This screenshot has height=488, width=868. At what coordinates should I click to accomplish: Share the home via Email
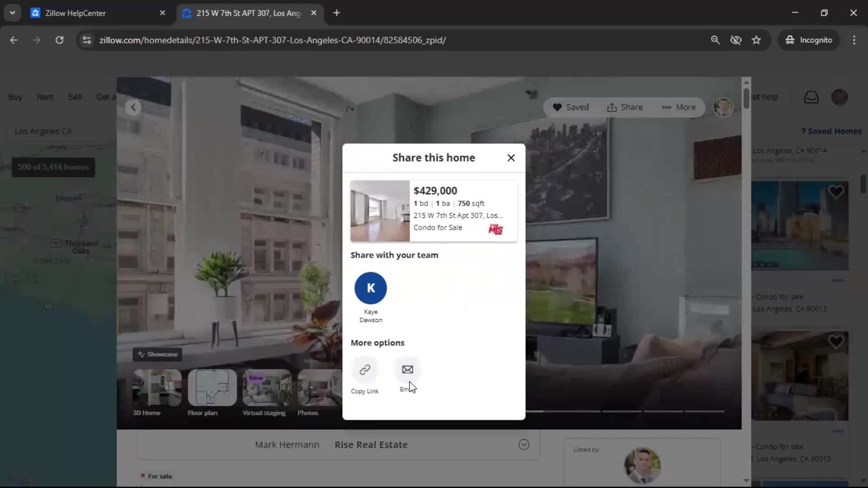406,369
